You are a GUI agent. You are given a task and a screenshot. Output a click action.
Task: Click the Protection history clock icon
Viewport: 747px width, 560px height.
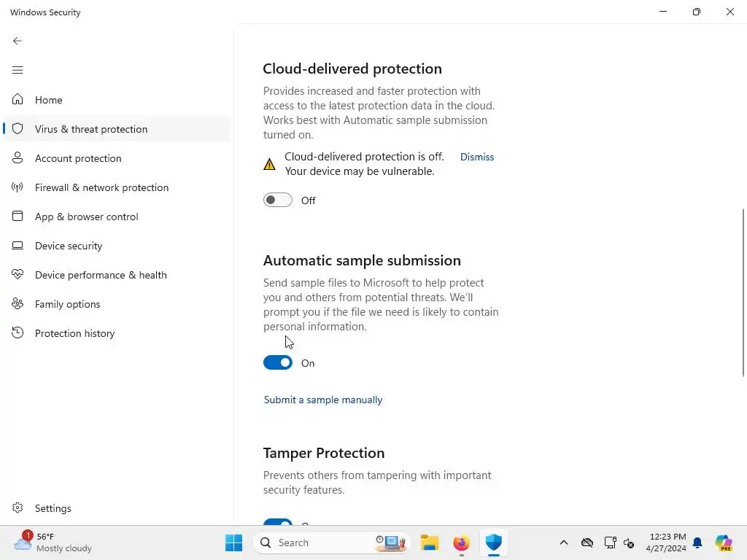pyautogui.click(x=18, y=332)
